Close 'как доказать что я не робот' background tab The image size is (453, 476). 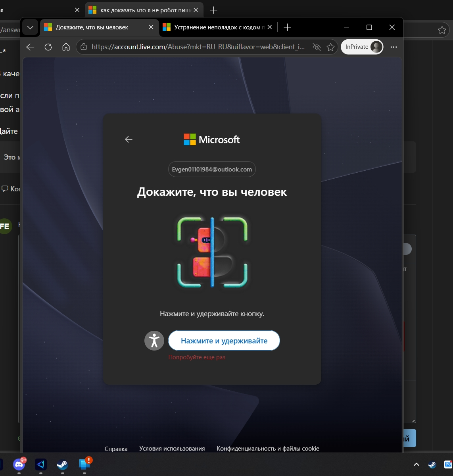click(x=196, y=10)
